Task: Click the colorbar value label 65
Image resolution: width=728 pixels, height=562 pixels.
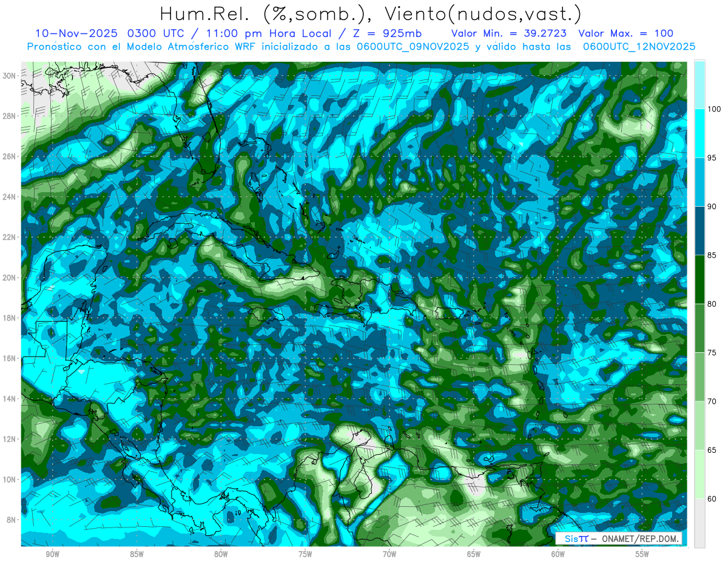Action: [713, 450]
